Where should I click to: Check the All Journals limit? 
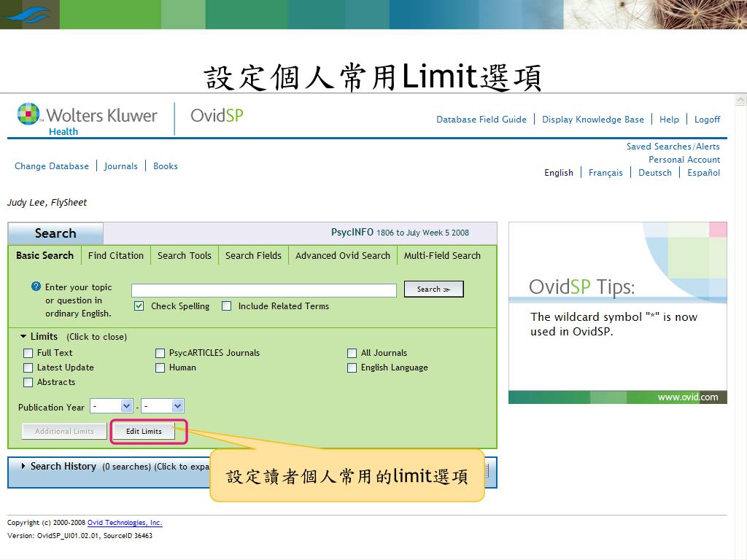coord(352,353)
